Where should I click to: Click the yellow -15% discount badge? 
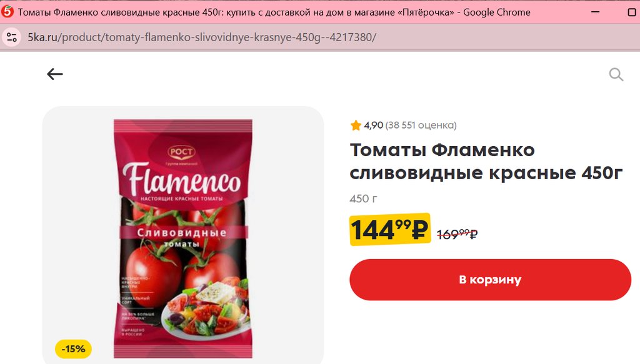click(x=74, y=349)
